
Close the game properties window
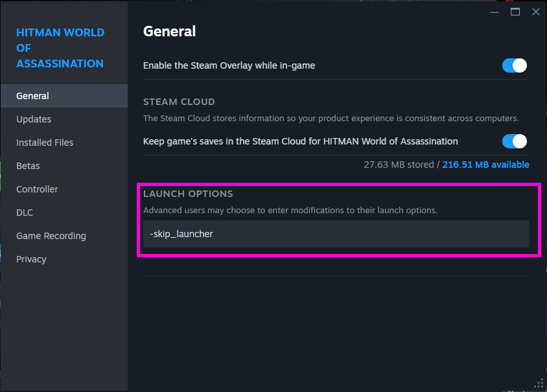(535, 12)
